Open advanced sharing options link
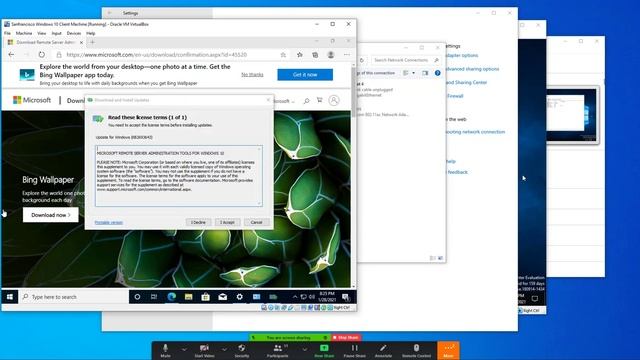Image resolution: width=640 pixels, height=360 pixels. coord(473,69)
